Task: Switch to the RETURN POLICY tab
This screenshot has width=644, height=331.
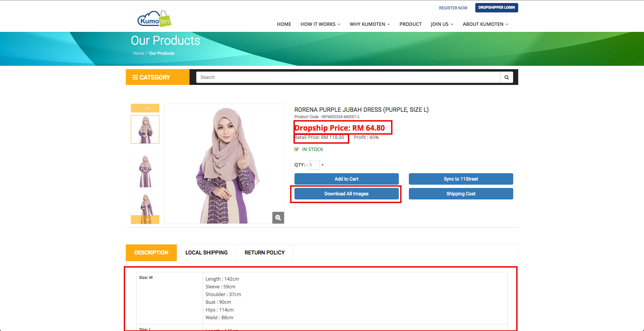Action: (265, 253)
